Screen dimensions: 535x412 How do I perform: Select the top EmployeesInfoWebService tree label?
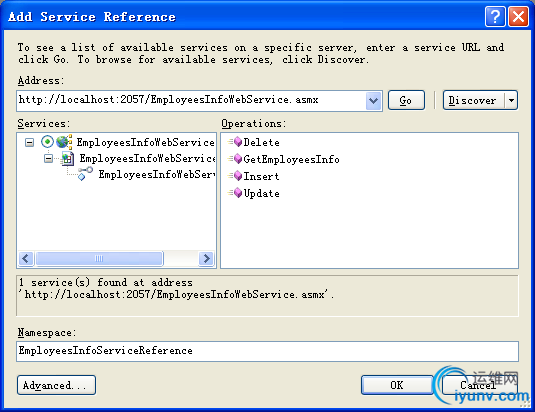coord(145,142)
